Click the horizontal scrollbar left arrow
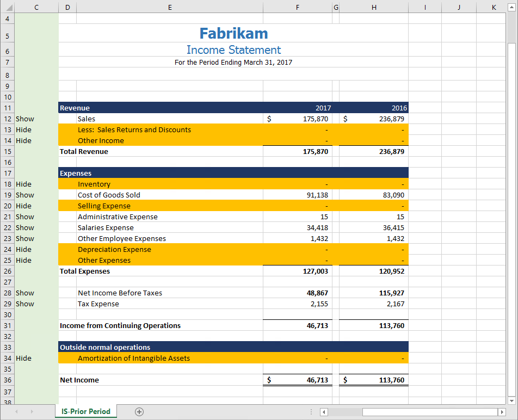 point(324,412)
